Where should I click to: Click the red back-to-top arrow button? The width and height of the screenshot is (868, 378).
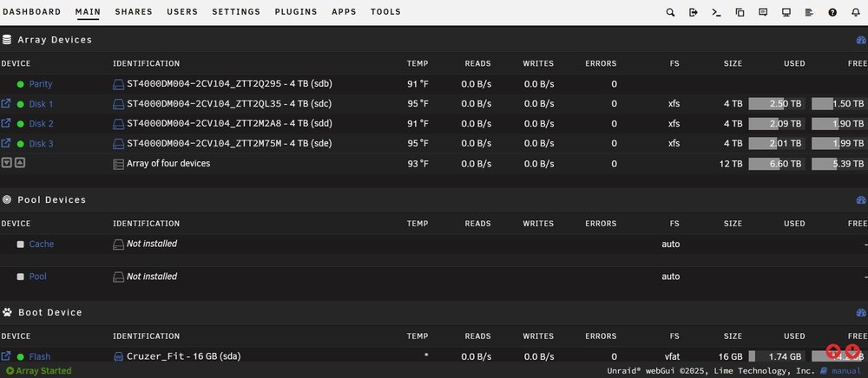point(833,351)
